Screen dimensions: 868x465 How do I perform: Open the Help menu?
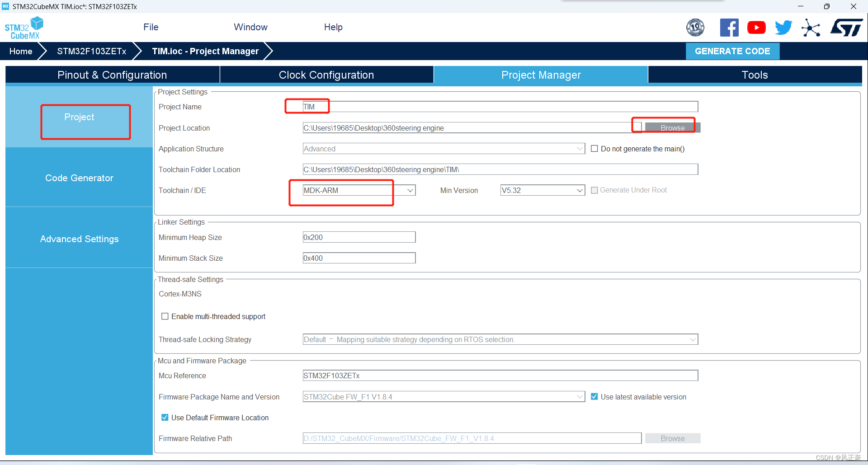tap(333, 27)
